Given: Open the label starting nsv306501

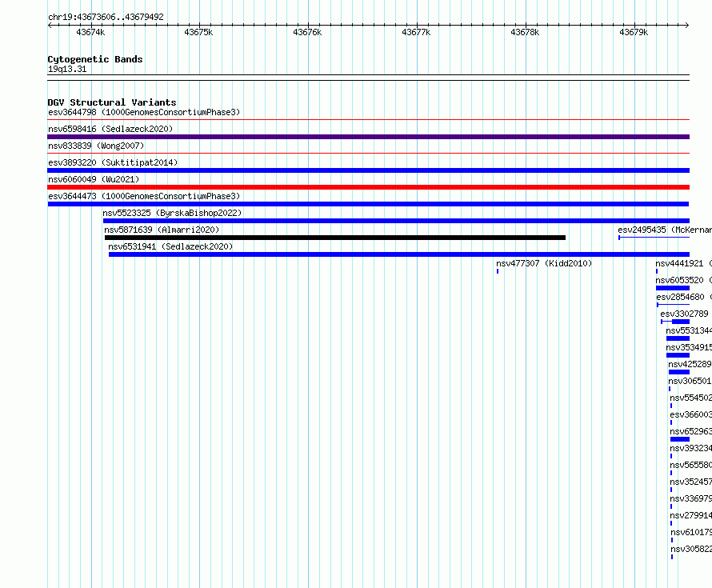Looking at the screenshot, I should pos(690,381).
